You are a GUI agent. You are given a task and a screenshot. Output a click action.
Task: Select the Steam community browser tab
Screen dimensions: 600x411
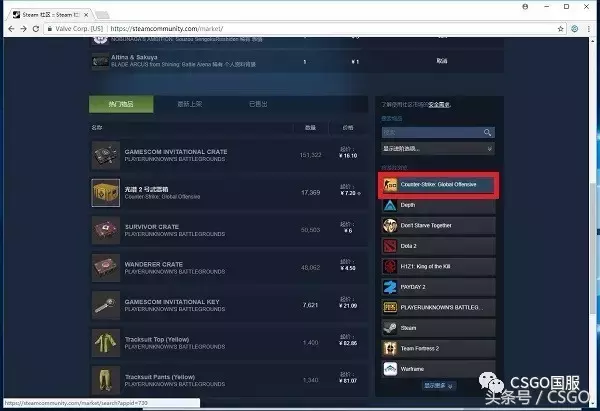pos(51,15)
